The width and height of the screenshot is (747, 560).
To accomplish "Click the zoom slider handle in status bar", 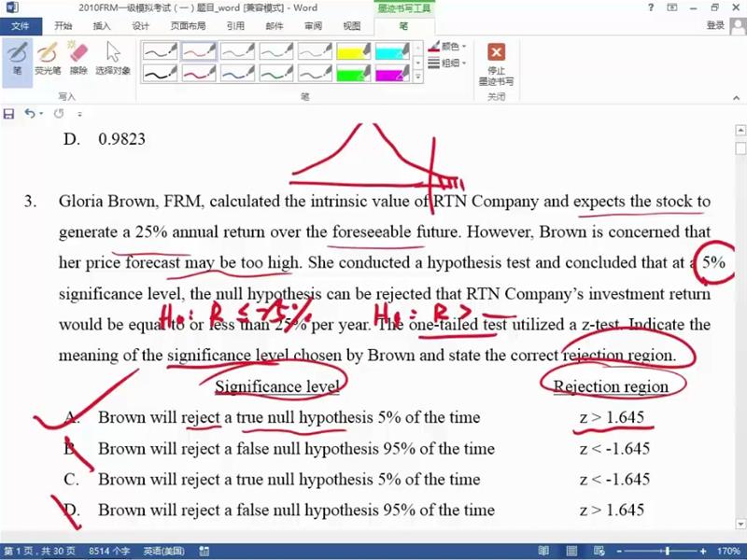I will coord(666,552).
